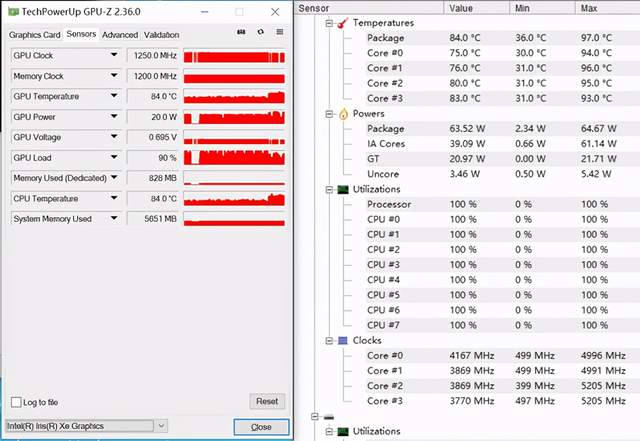Image resolution: width=640 pixels, height=441 pixels.
Task: Collapse the bottom Utilizations tree node
Action: click(x=329, y=432)
